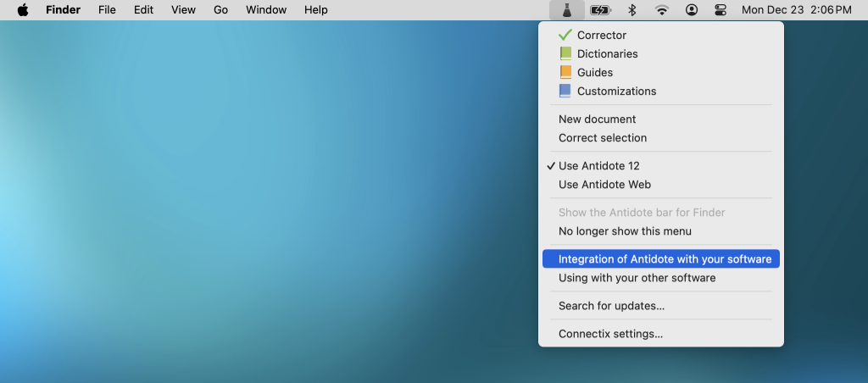Image resolution: width=868 pixels, height=383 pixels.
Task: Open Dictionaries green book item
Action: 607,54
